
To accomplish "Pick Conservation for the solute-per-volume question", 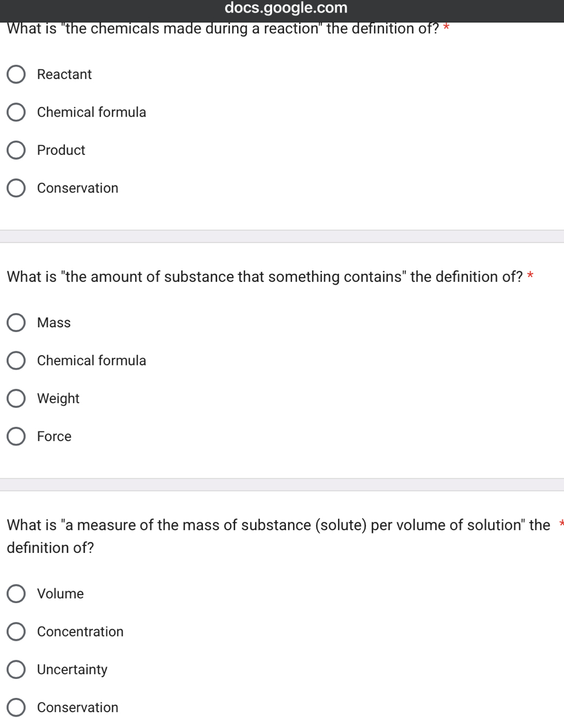I will point(16,707).
